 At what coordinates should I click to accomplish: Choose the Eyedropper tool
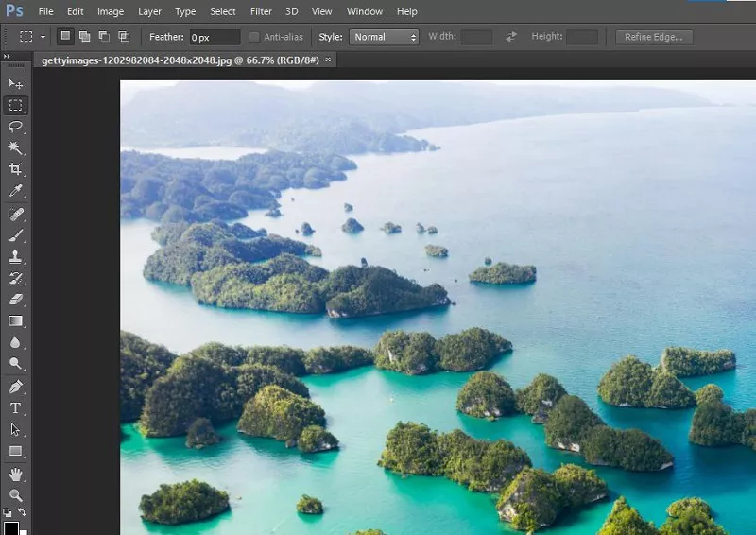pos(15,192)
